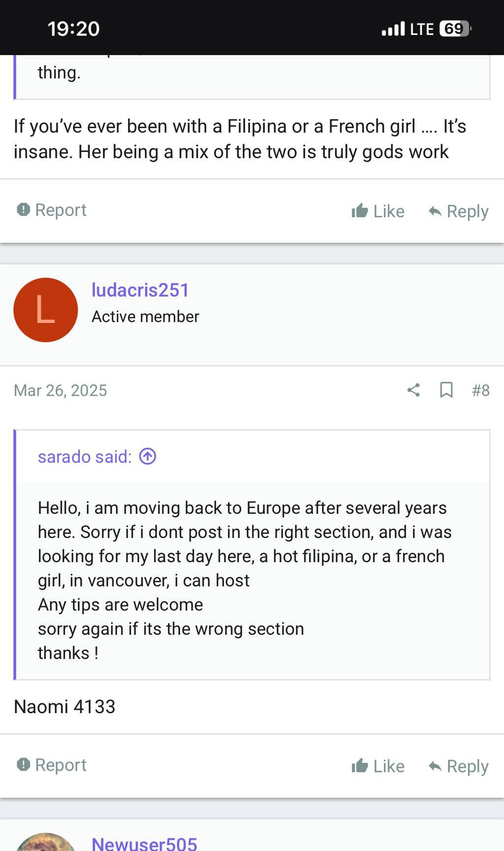Click the Mar 26, 2025 timestamp
This screenshot has height=851, width=504.
coord(61,390)
